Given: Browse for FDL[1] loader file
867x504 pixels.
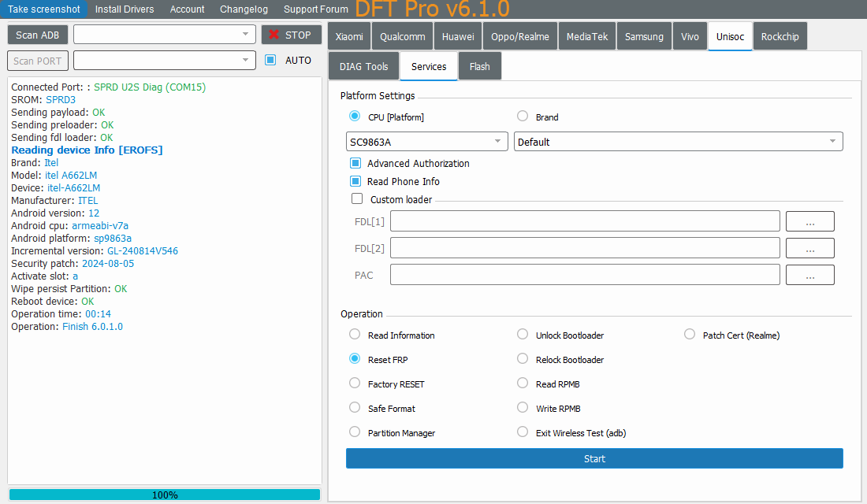Looking at the screenshot, I should pos(809,221).
